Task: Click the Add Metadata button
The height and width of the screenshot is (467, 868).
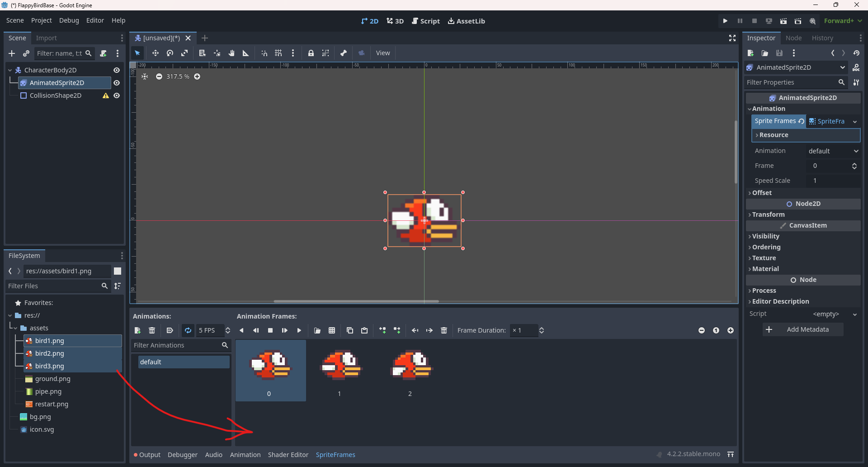Action: 803,329
